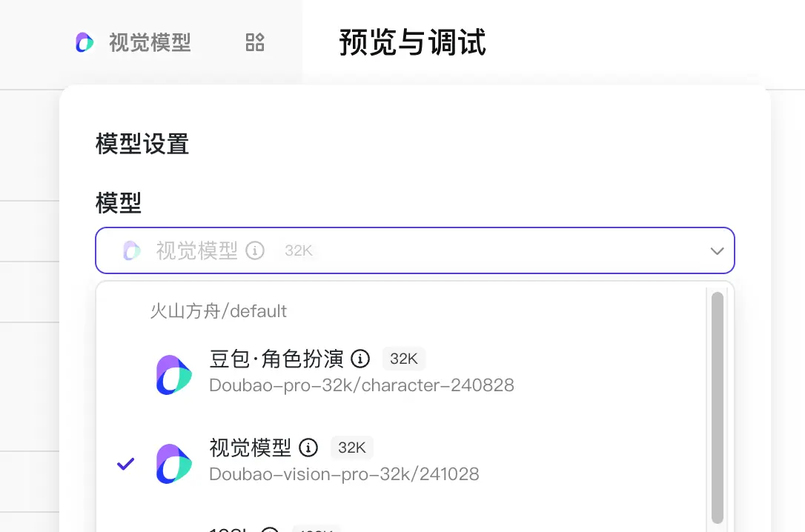Click info icon next to 豆包·角色扮演
The height and width of the screenshot is (532, 805).
tap(360, 359)
